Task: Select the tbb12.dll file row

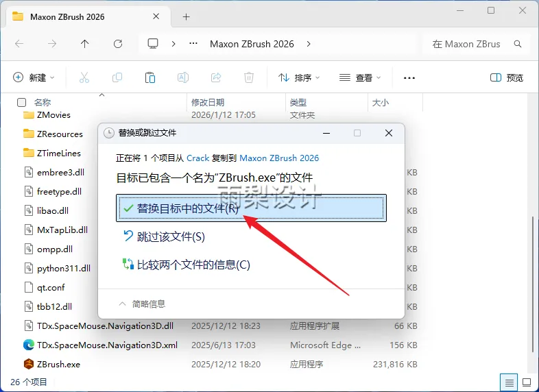Action: click(x=54, y=306)
